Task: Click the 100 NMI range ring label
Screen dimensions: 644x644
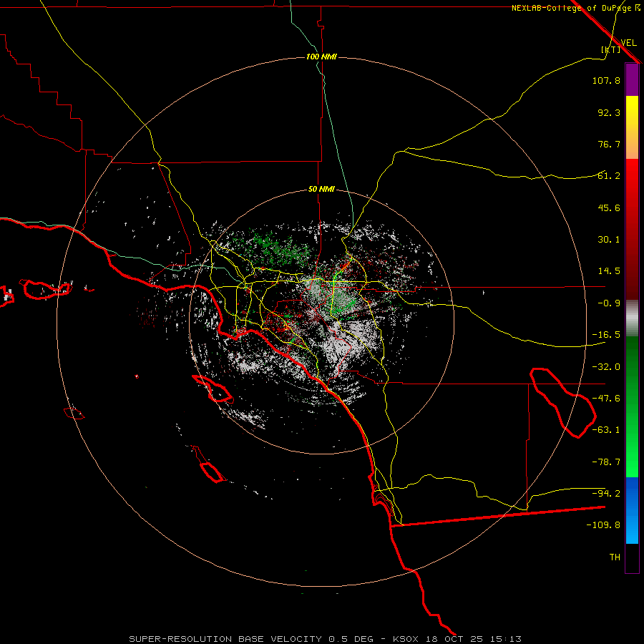Action: (x=321, y=57)
